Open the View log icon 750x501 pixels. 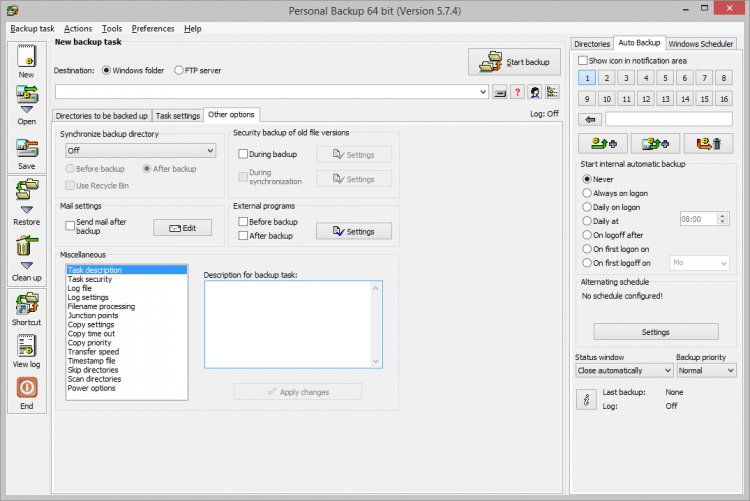coord(27,345)
